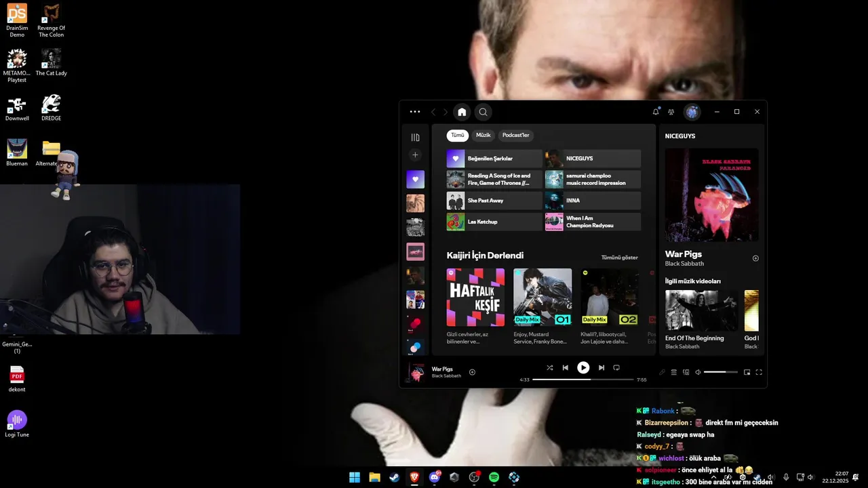Viewport: 868px width, 488px height.
Task: Open the Brave browser from the taskbar
Action: [x=414, y=477]
